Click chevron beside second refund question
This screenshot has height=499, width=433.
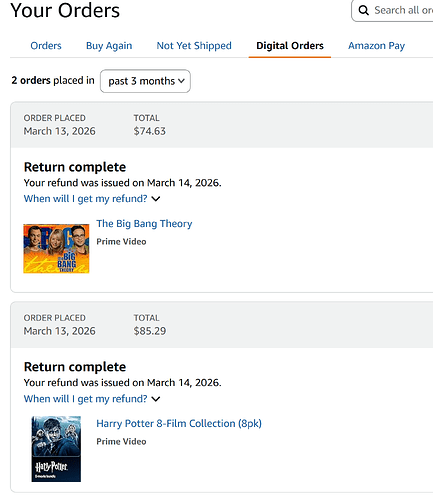156,399
